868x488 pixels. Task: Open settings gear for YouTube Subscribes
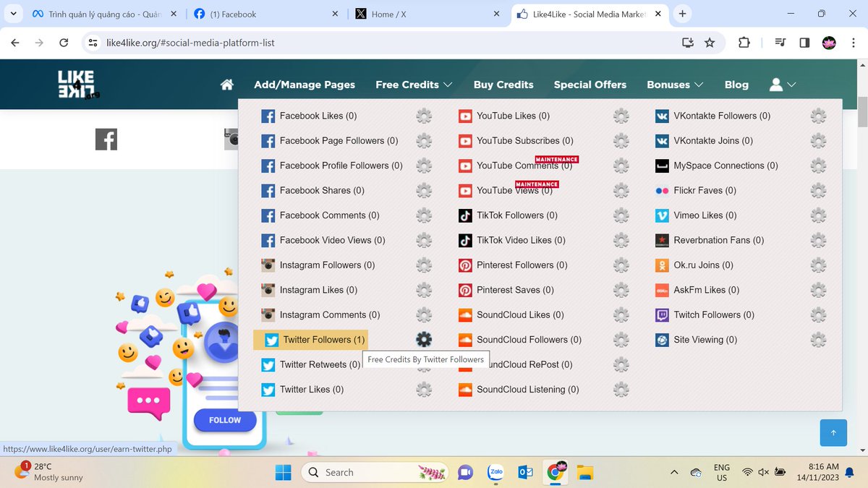tap(621, 140)
